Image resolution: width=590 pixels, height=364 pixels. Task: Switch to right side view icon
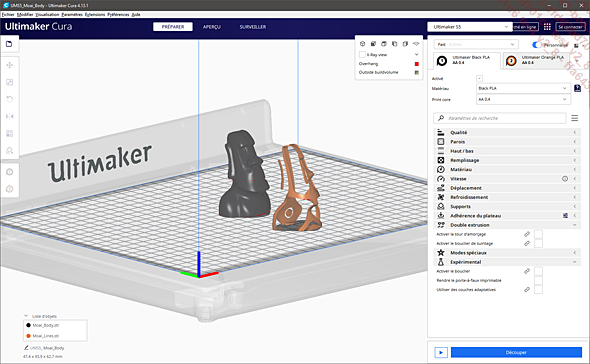pos(405,44)
